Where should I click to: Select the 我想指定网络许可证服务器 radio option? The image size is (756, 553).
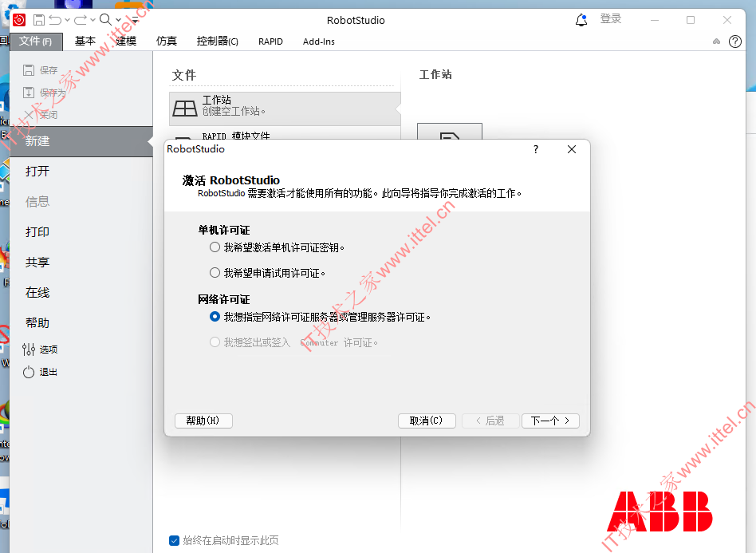pyautogui.click(x=215, y=317)
